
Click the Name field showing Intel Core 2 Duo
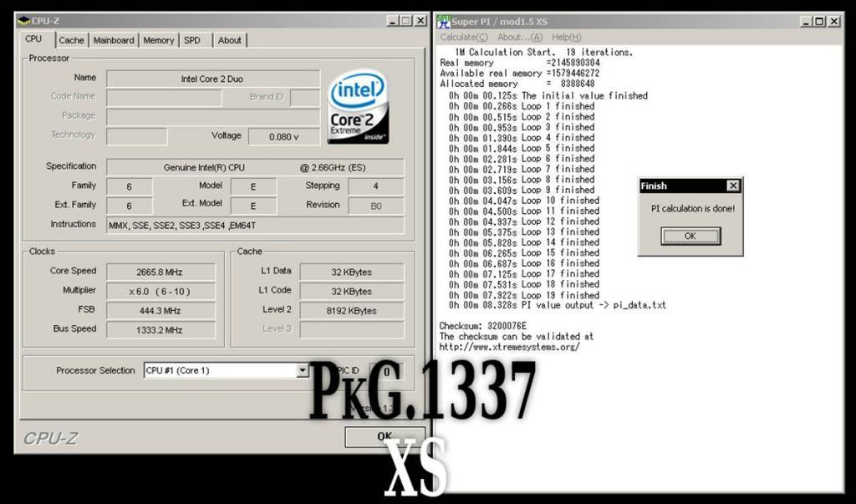pos(213,79)
